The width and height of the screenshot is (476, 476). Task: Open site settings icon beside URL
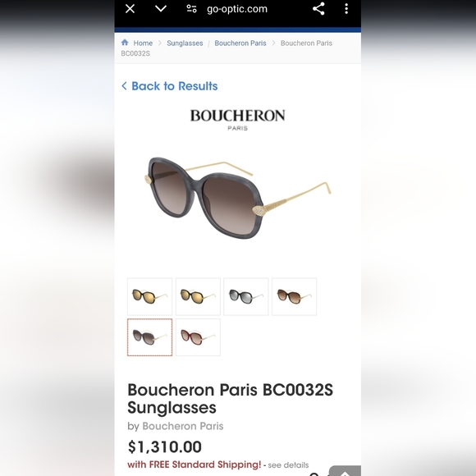point(191,9)
